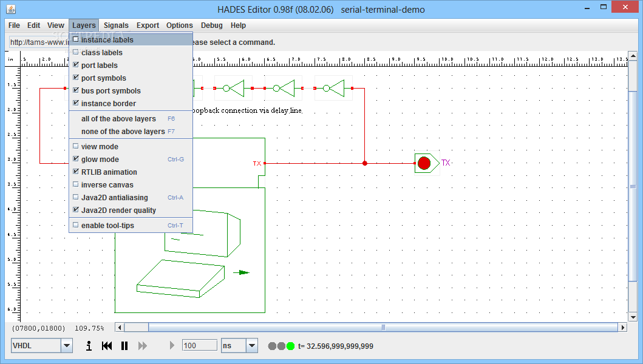Click the wire junction dot on TX line
The width and height of the screenshot is (643, 364).
364,163
